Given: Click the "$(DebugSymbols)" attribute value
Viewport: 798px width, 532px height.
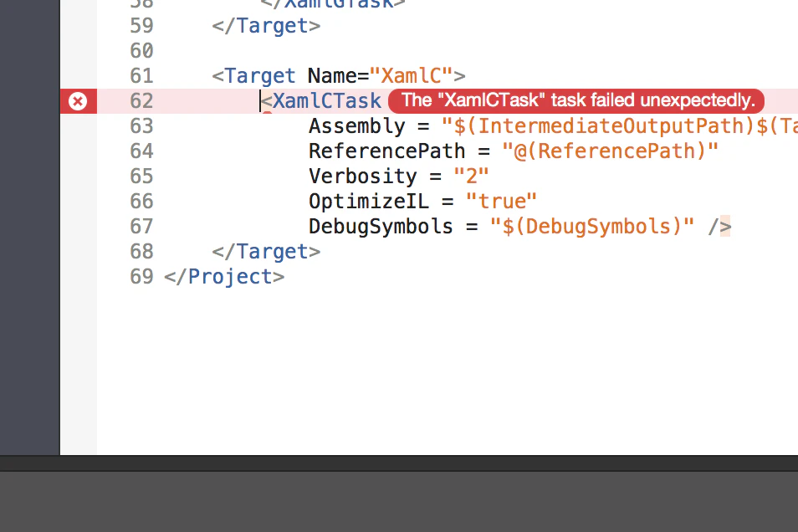Looking at the screenshot, I should point(592,227).
